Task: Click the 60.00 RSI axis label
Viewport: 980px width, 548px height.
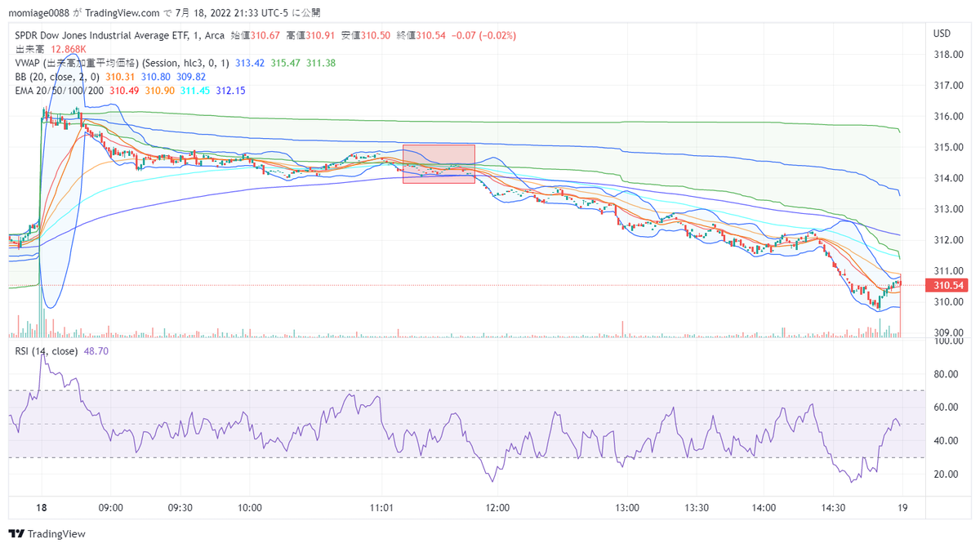Action: (x=945, y=408)
